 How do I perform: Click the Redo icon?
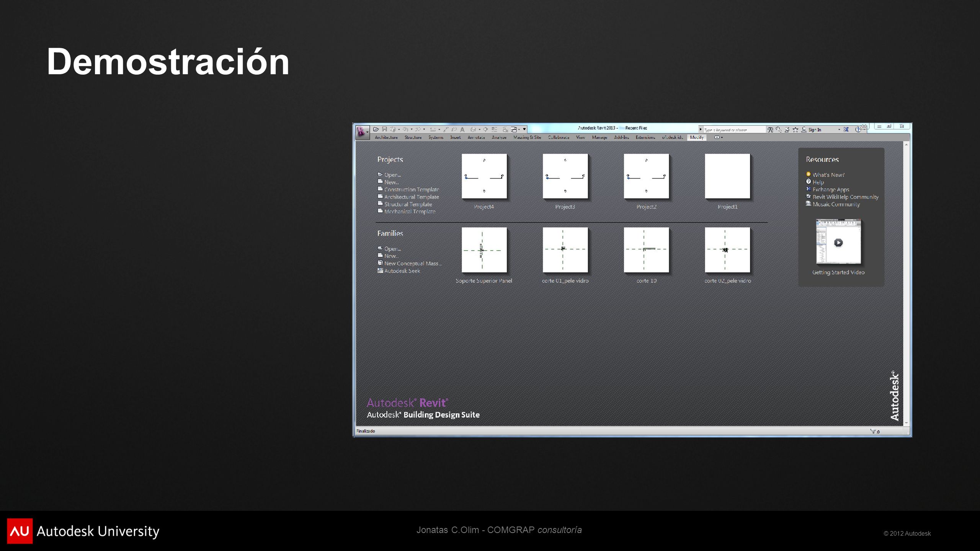pos(418,129)
